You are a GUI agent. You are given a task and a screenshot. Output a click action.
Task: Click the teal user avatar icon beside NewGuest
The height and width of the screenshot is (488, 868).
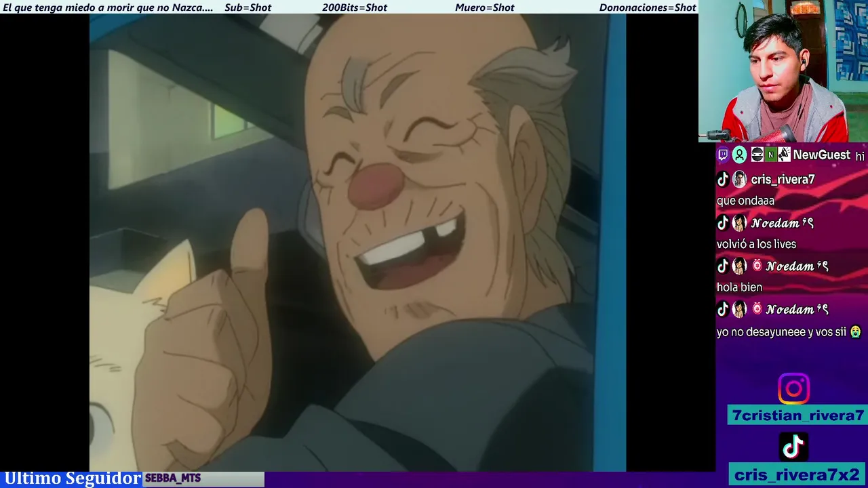(739, 155)
